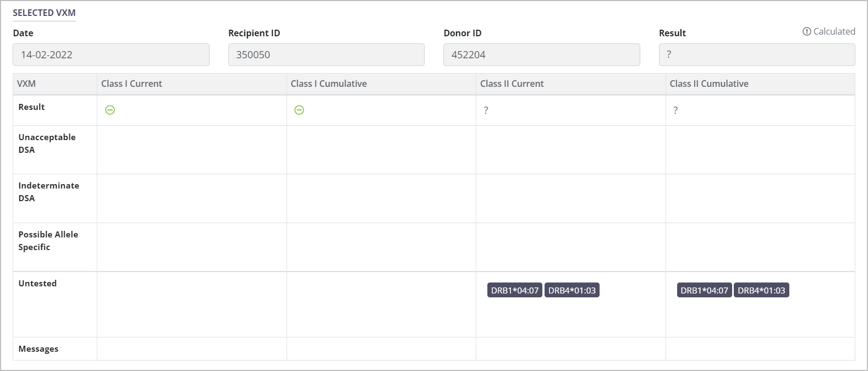Click the Class I Current negative result icon
Screen dimensions: 868x371
click(110, 110)
